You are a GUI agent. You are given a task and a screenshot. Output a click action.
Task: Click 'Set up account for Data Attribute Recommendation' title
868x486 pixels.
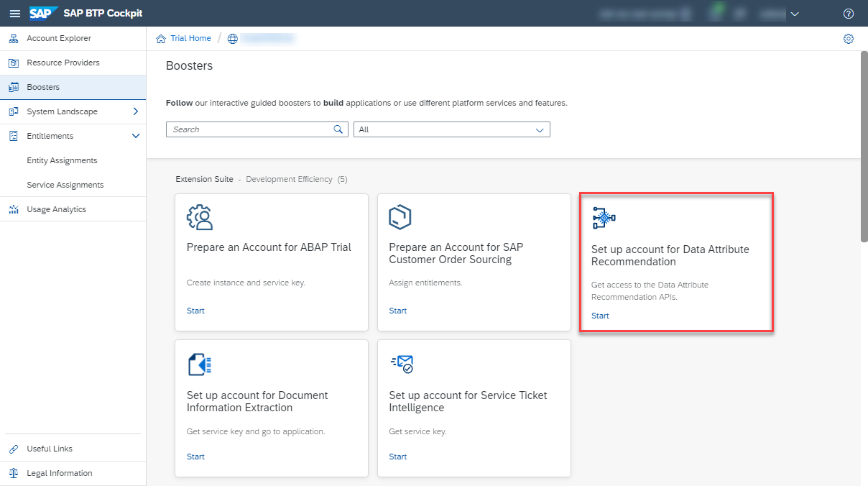click(x=670, y=255)
